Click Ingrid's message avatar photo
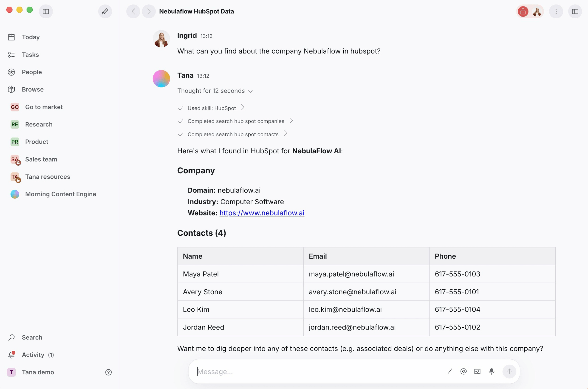588x389 pixels. pos(161,39)
